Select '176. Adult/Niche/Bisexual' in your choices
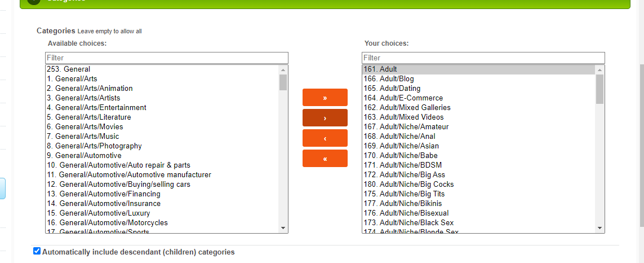644x263 pixels. click(x=479, y=213)
